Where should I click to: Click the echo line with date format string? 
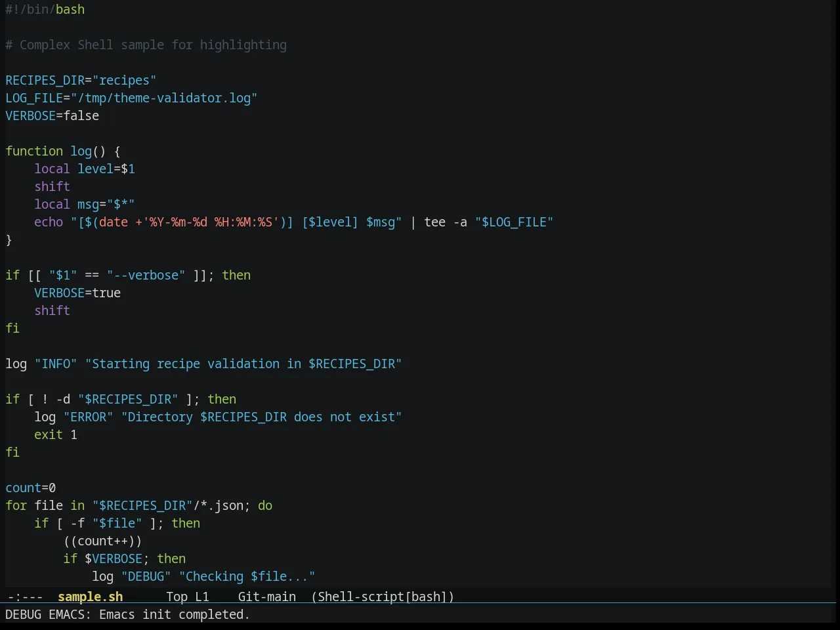click(x=293, y=222)
